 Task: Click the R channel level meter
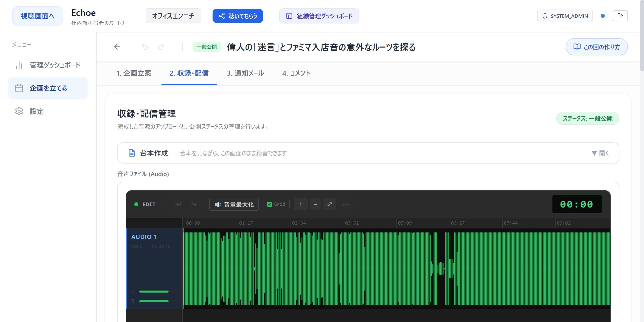coord(158,301)
